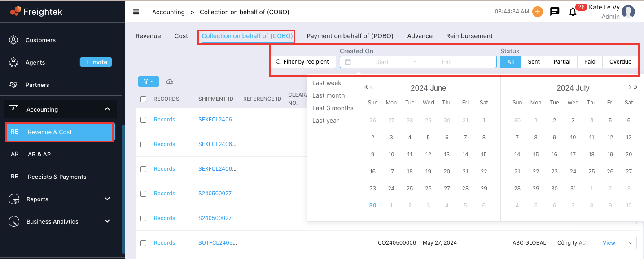The width and height of the screenshot is (644, 259).
Task: Open the SOTFCL2405 shipment ID link
Action: click(x=217, y=243)
